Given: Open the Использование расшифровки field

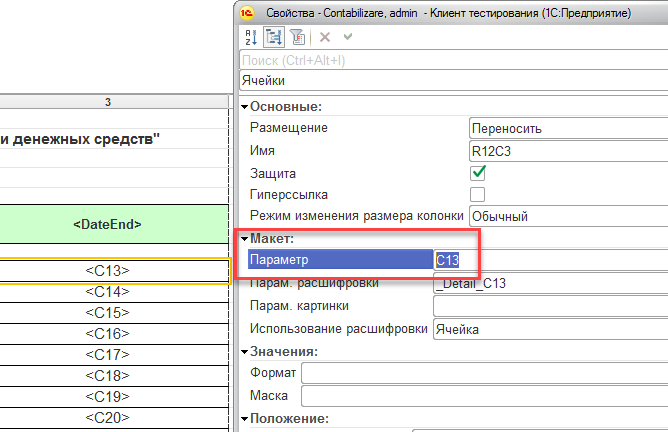Looking at the screenshot, I should click(549, 329).
